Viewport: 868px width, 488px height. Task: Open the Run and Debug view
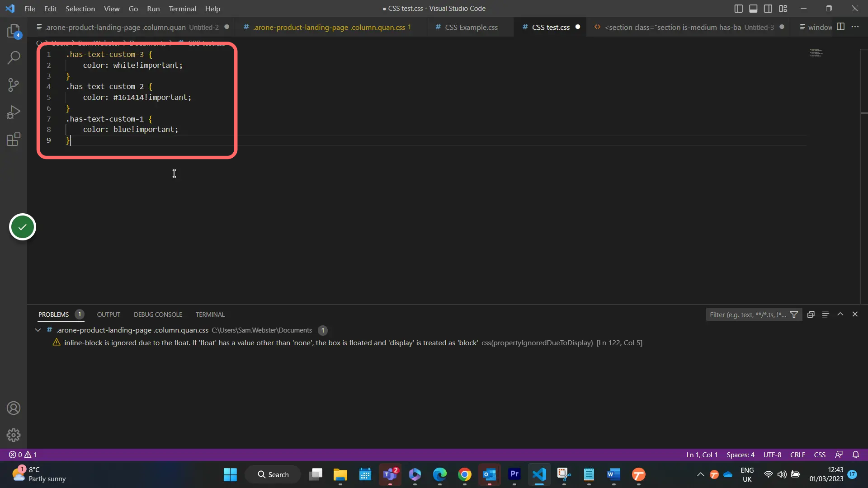[14, 112]
